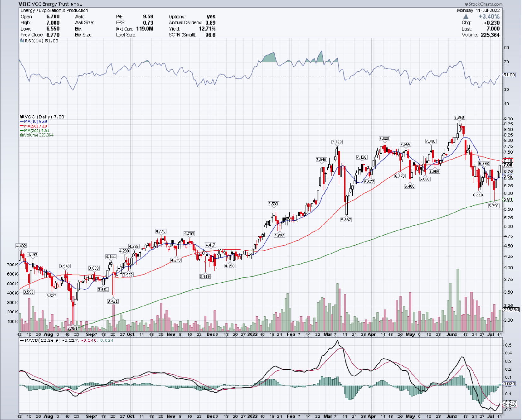This screenshot has height=420, width=522.
Task: Click the 51.00 tag on the RSI axis
Action: coord(509,75)
